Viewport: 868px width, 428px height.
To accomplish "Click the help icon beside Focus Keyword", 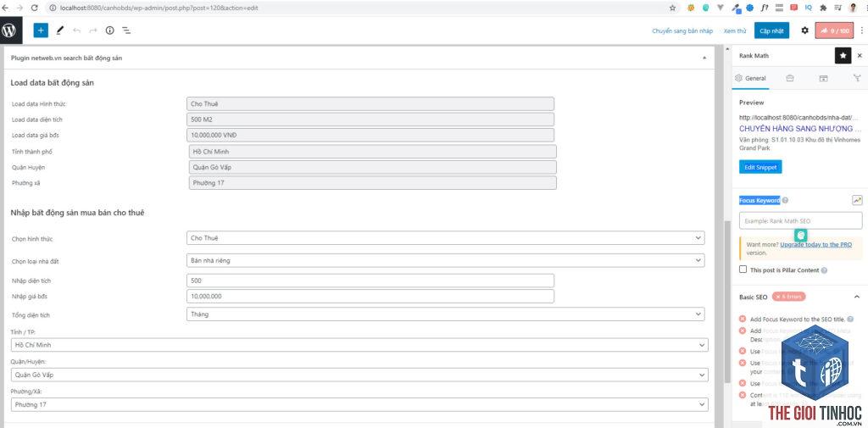I will pos(786,200).
